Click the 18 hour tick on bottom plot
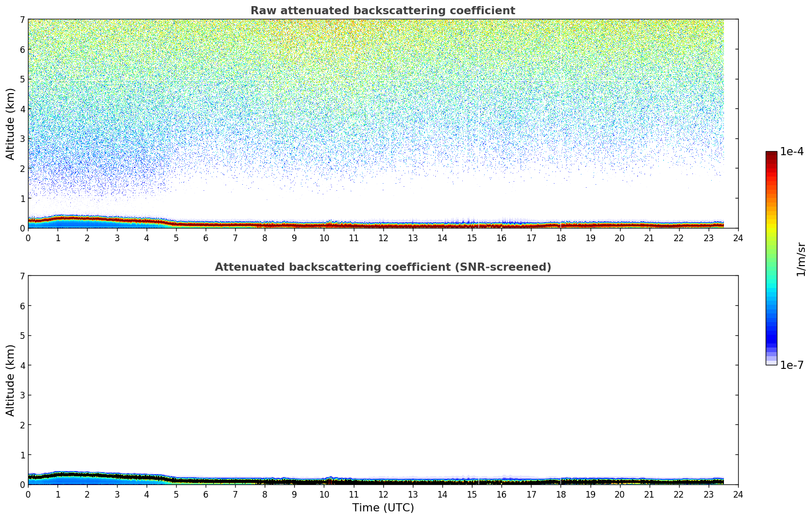Screen dimensions: 812x519 pyautogui.click(x=561, y=494)
